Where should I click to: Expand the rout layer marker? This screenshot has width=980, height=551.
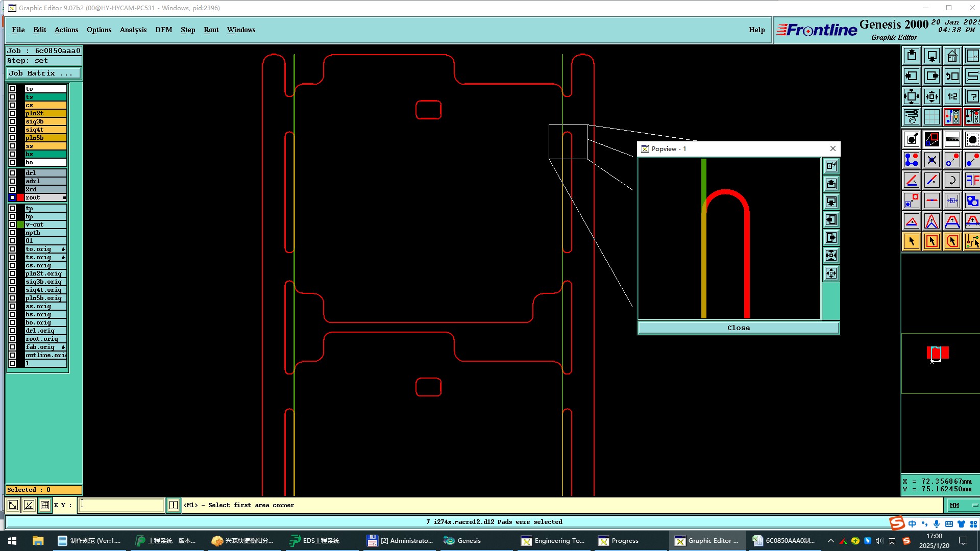64,197
